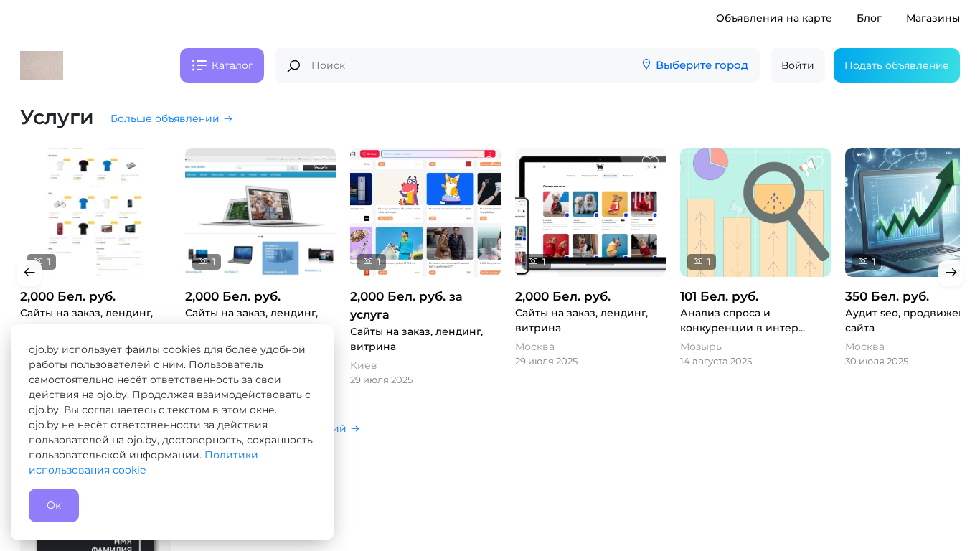Image resolution: width=980 pixels, height=551 pixels.
Task: Click the carousel next arrow
Action: coord(951,273)
